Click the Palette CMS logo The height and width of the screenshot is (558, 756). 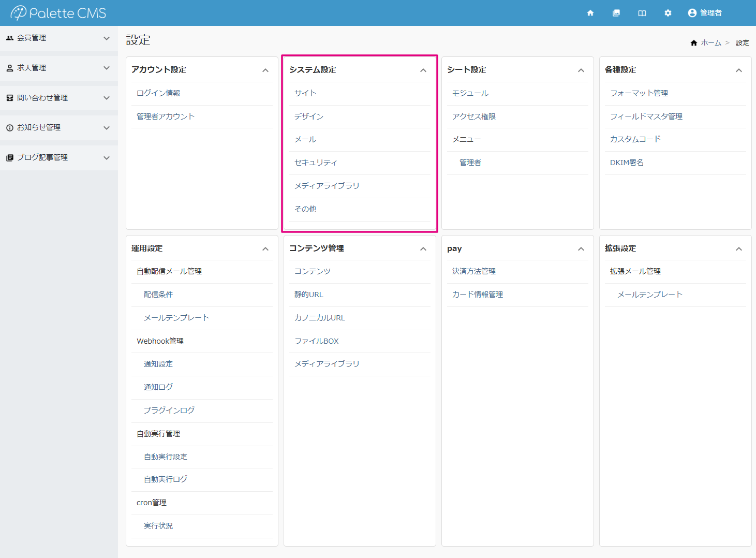coord(58,13)
